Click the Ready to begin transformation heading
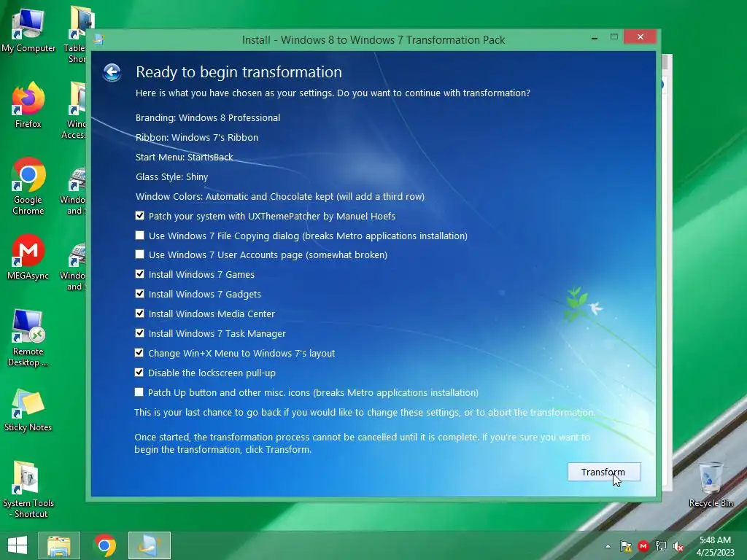Image resolution: width=747 pixels, height=560 pixels. (x=239, y=72)
